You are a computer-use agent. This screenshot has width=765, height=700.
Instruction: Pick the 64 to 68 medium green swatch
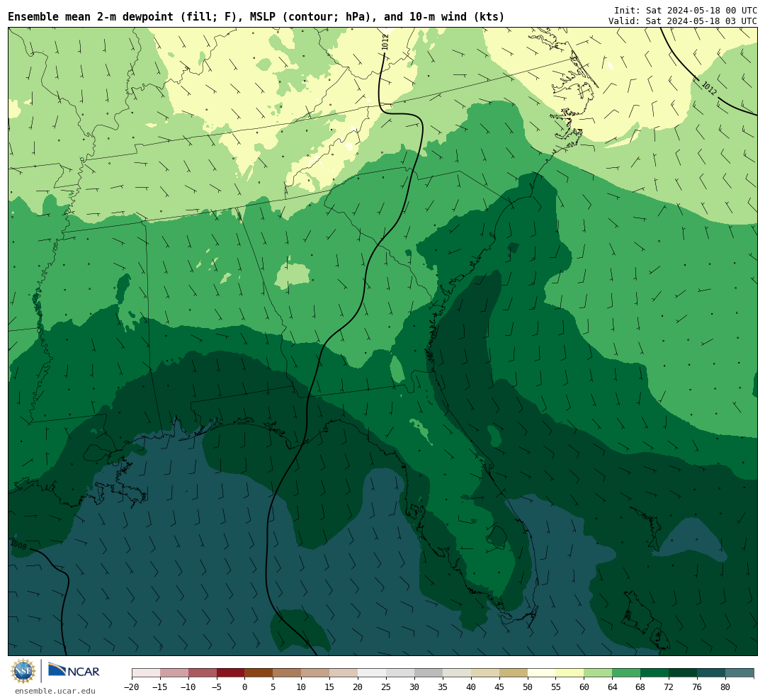tap(627, 673)
